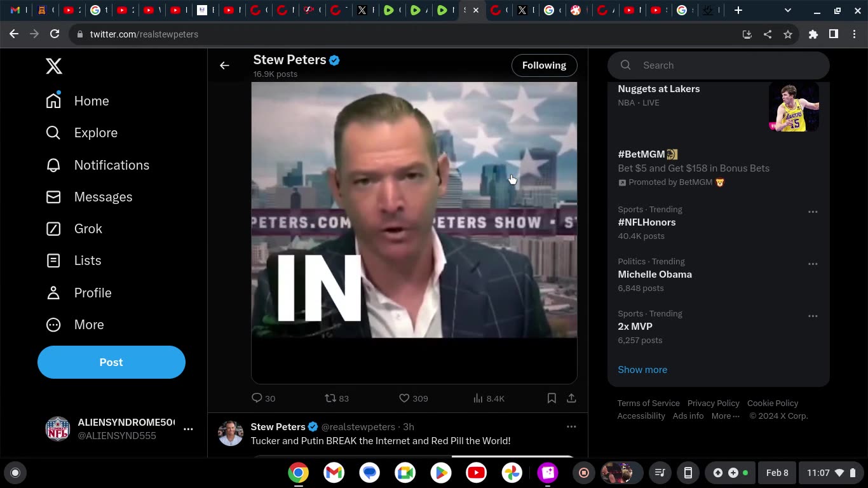Open Messages in the sidebar
Image resolution: width=868 pixels, height=488 pixels.
click(x=89, y=197)
